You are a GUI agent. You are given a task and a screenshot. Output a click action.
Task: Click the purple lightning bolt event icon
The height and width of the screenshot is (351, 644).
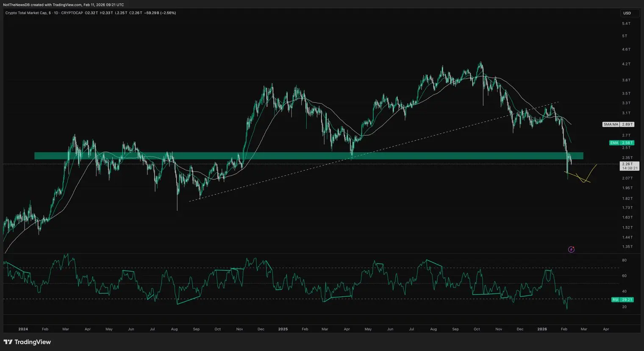pos(571,249)
